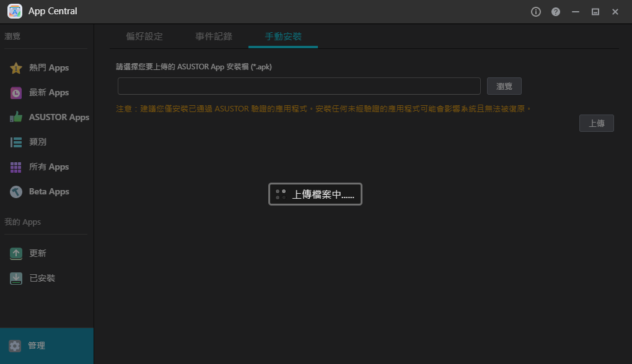Open 熱門 Apps label in sidebar
This screenshot has width=632, height=364.
(x=49, y=67)
